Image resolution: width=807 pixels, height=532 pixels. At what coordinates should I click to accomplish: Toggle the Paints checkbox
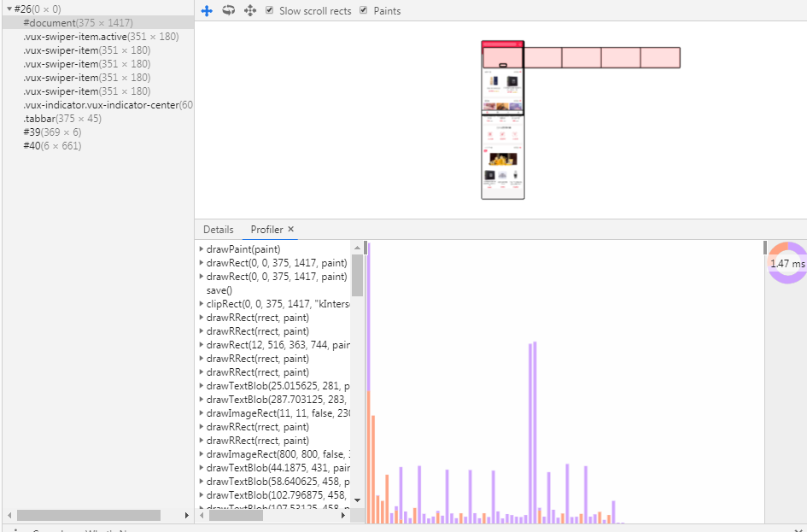363,10
